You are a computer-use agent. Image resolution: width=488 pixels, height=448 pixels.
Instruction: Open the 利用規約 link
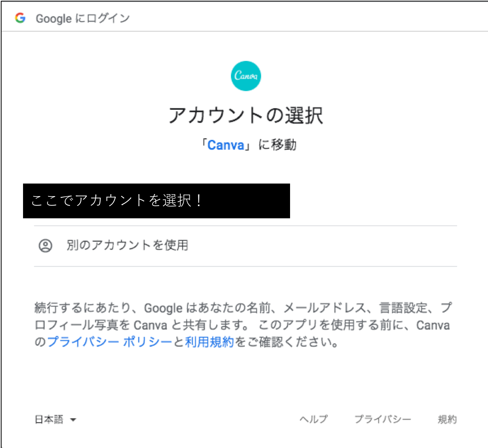click(209, 342)
